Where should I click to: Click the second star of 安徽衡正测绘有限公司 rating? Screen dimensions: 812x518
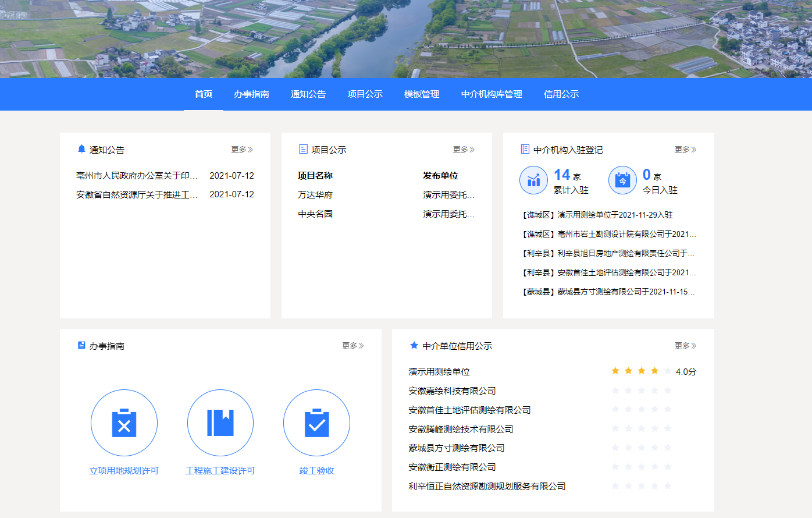(x=629, y=467)
